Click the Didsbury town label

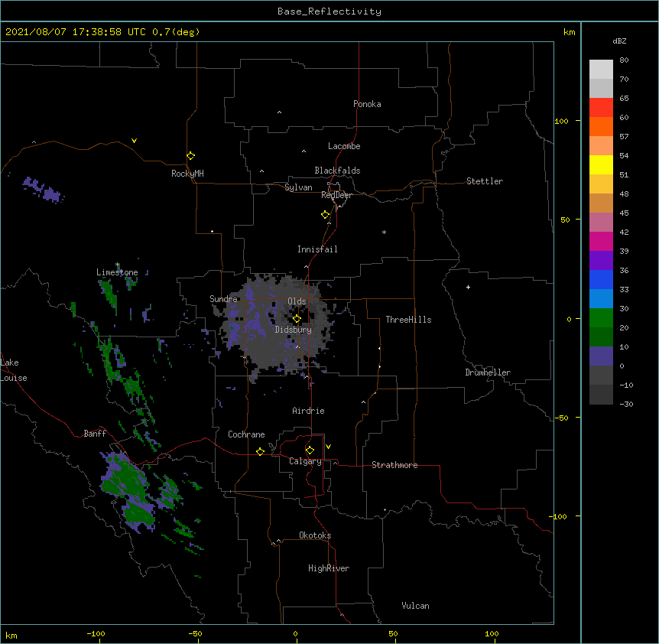tap(294, 330)
